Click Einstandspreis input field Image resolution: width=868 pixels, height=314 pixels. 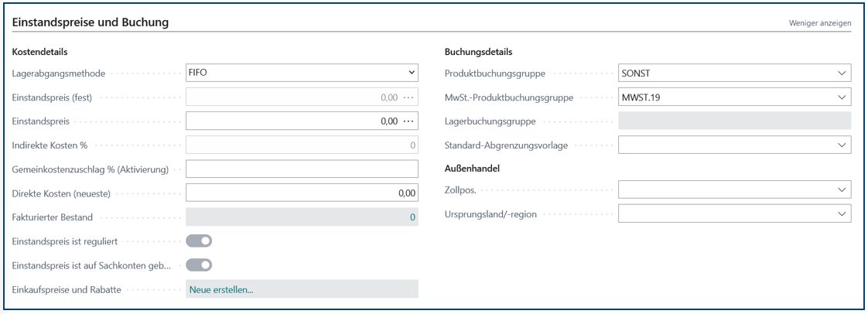[x=302, y=121]
